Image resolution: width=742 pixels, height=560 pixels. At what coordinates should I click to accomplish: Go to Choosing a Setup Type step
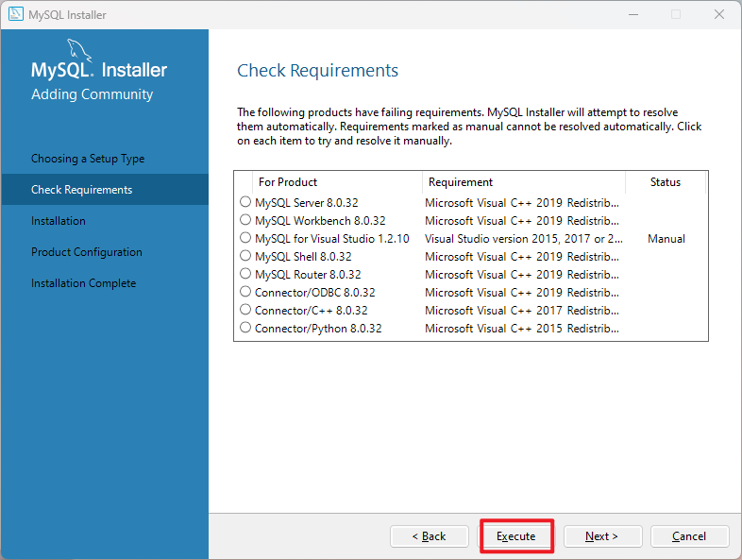[88, 159]
